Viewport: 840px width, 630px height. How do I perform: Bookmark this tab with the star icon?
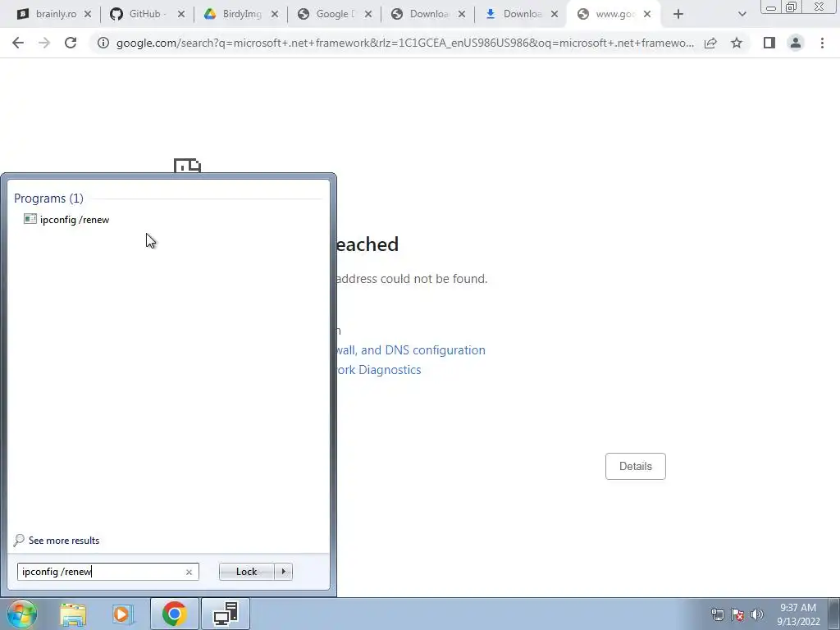pyautogui.click(x=737, y=43)
